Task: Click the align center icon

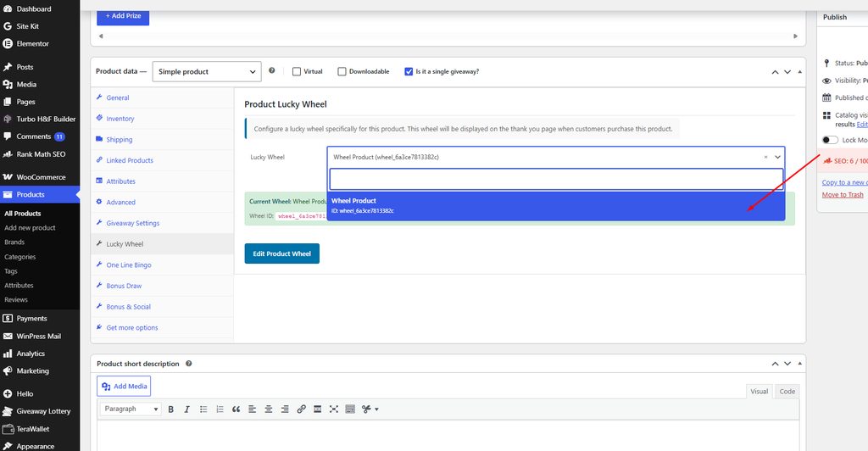Action: pos(269,409)
